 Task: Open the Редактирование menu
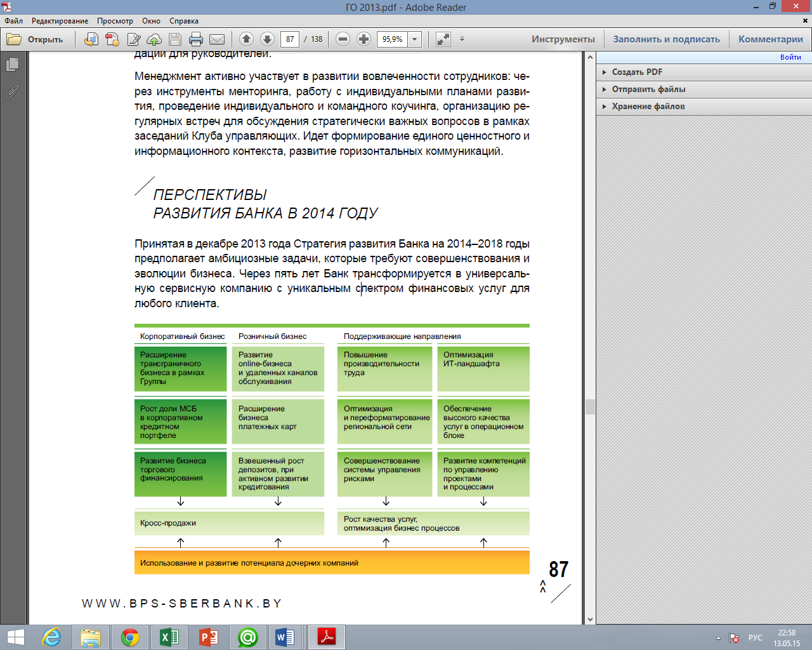tap(60, 21)
